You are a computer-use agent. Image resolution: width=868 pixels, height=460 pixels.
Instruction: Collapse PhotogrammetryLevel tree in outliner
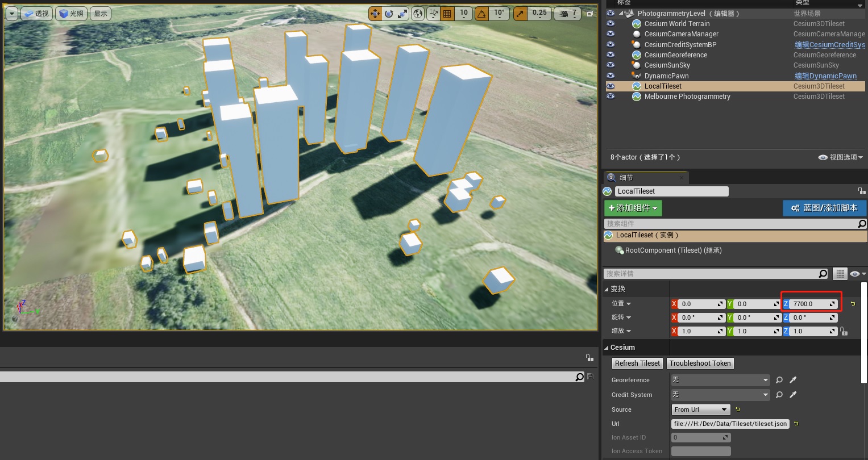coord(621,14)
